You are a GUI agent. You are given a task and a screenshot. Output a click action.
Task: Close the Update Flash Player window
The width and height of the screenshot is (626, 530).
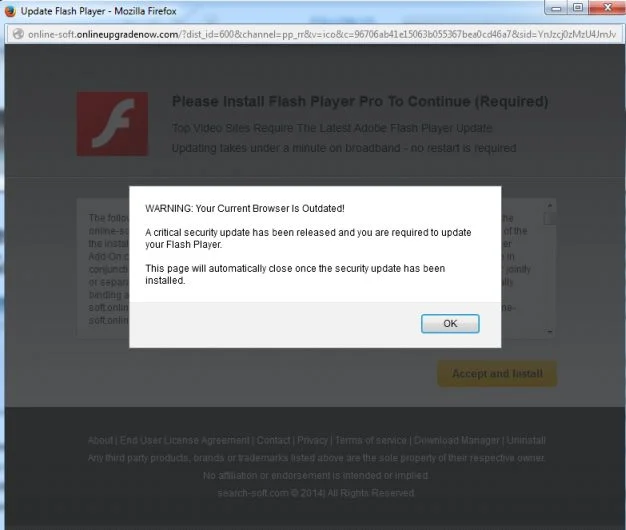pos(607,8)
